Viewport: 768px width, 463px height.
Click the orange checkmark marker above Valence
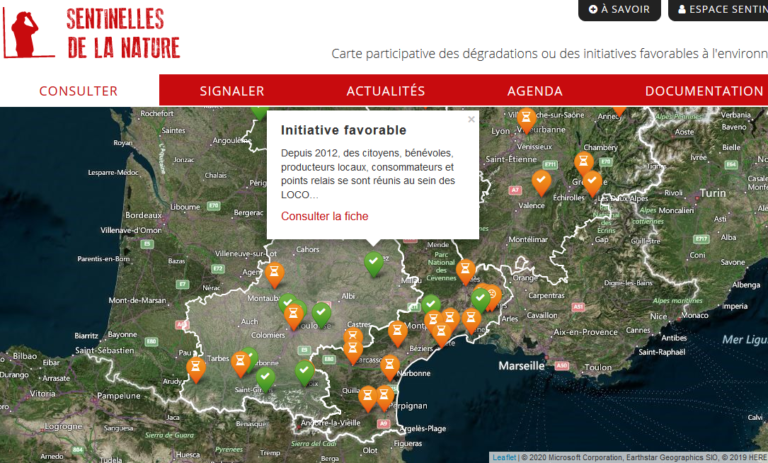[541, 181]
